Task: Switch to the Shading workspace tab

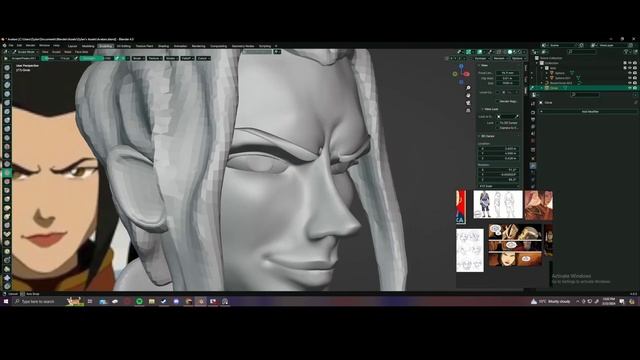Action: point(163,46)
